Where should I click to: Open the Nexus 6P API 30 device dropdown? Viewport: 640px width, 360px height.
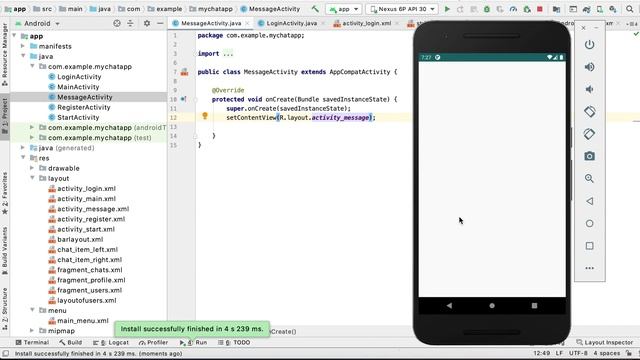coord(402,9)
